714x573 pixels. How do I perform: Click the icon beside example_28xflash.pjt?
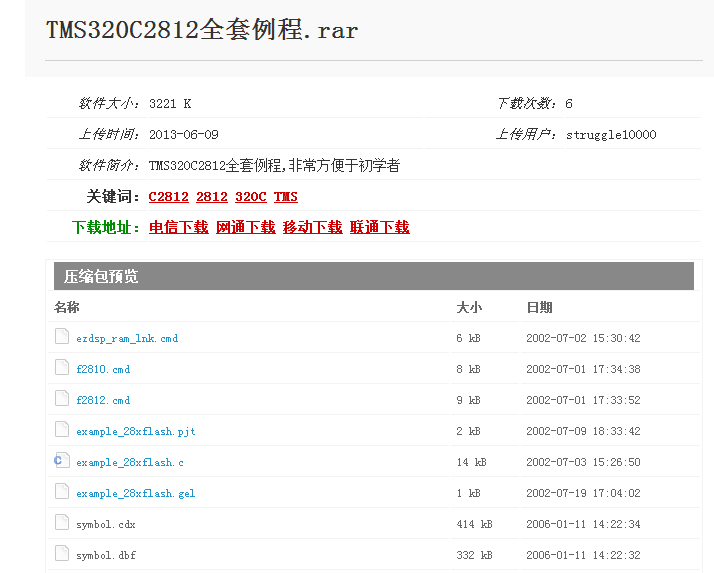[62, 430]
